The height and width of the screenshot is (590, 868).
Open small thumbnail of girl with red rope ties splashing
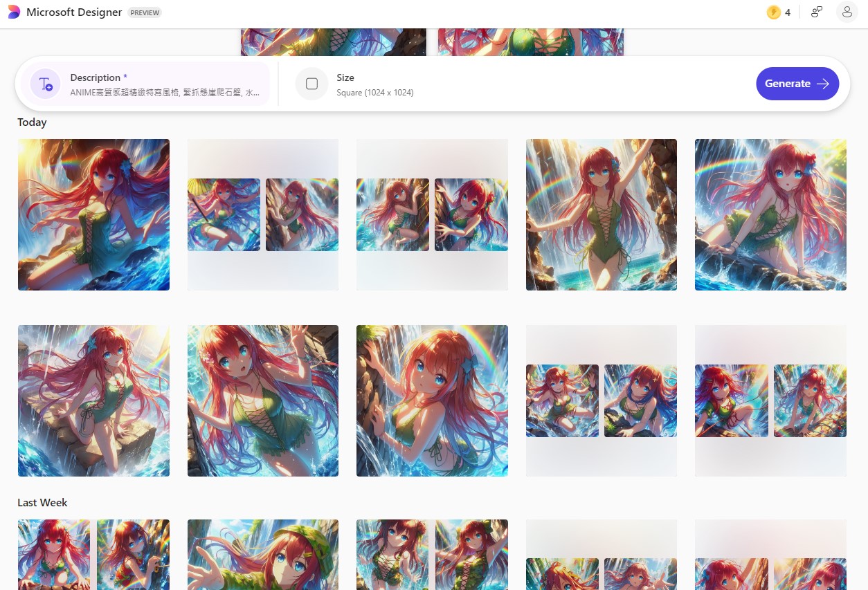click(562, 400)
